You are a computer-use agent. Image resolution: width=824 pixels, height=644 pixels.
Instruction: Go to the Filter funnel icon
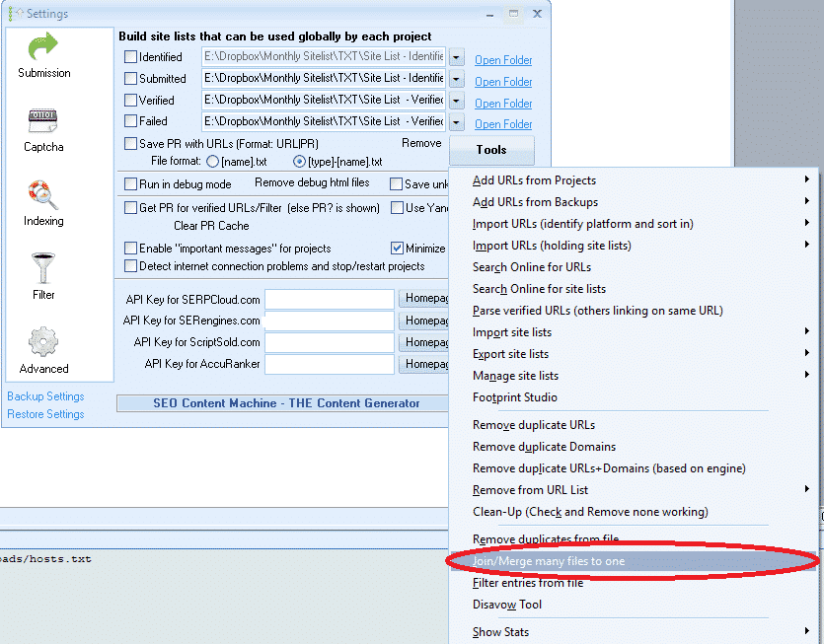pos(44,278)
